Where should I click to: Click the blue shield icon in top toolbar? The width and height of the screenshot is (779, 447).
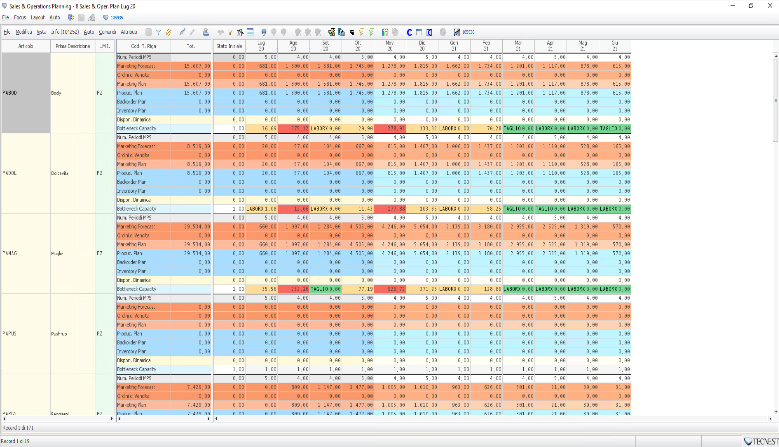tap(105, 18)
